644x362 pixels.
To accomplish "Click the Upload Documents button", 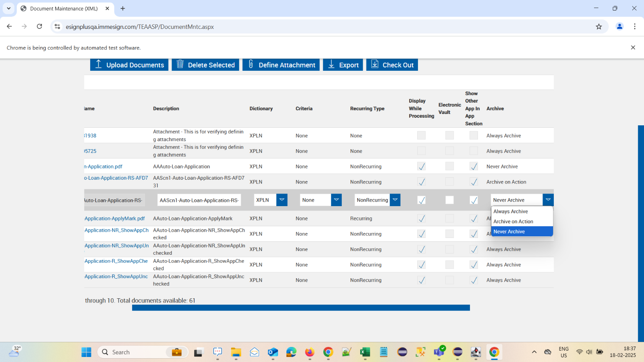I will pyautogui.click(x=129, y=65).
